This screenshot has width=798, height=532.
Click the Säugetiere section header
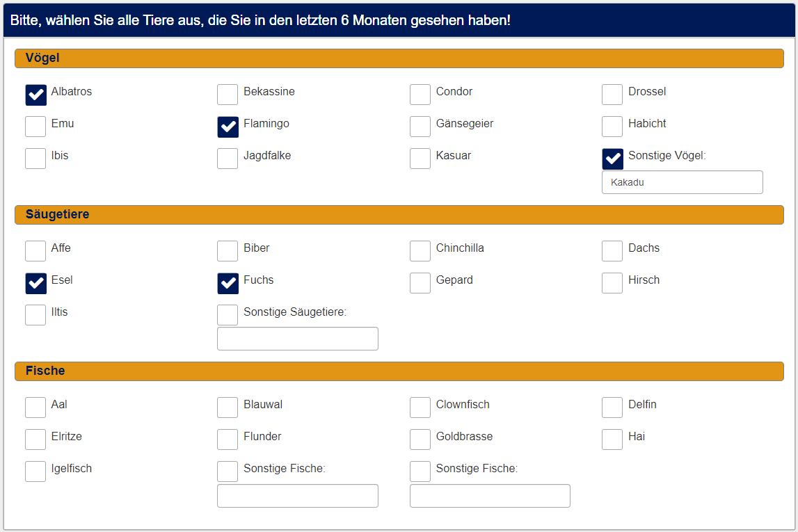(x=399, y=215)
